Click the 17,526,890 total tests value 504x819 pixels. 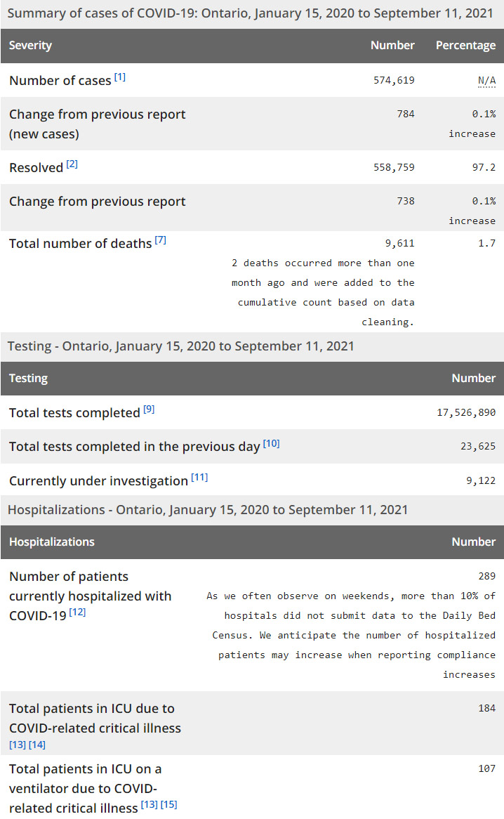click(466, 413)
